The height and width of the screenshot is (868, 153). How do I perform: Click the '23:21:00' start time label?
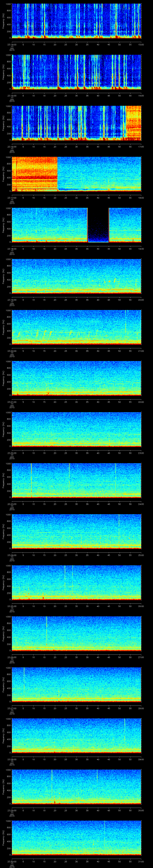[x=12, y=402]
